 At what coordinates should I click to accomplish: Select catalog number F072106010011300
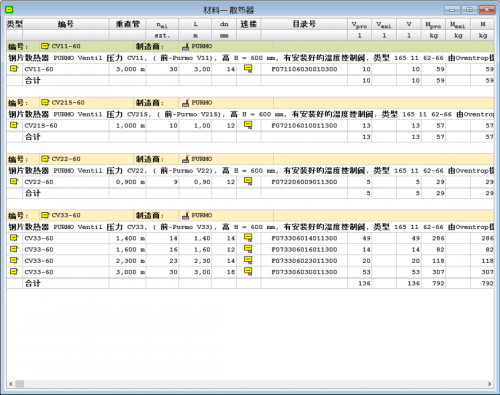coord(304,126)
